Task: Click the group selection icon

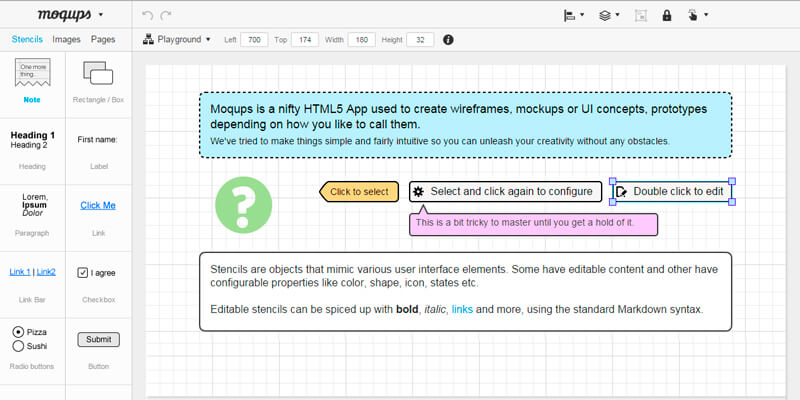Action: (641, 15)
